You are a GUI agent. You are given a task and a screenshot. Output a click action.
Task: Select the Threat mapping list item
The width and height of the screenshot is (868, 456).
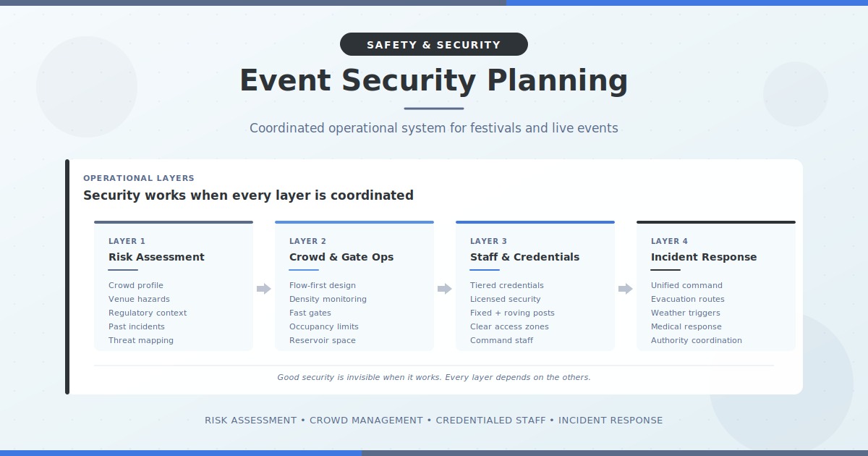click(x=141, y=340)
